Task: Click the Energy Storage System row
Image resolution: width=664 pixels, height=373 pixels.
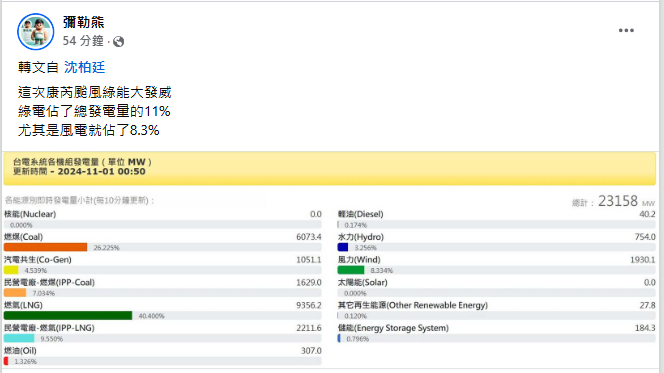Action: (x=496, y=333)
